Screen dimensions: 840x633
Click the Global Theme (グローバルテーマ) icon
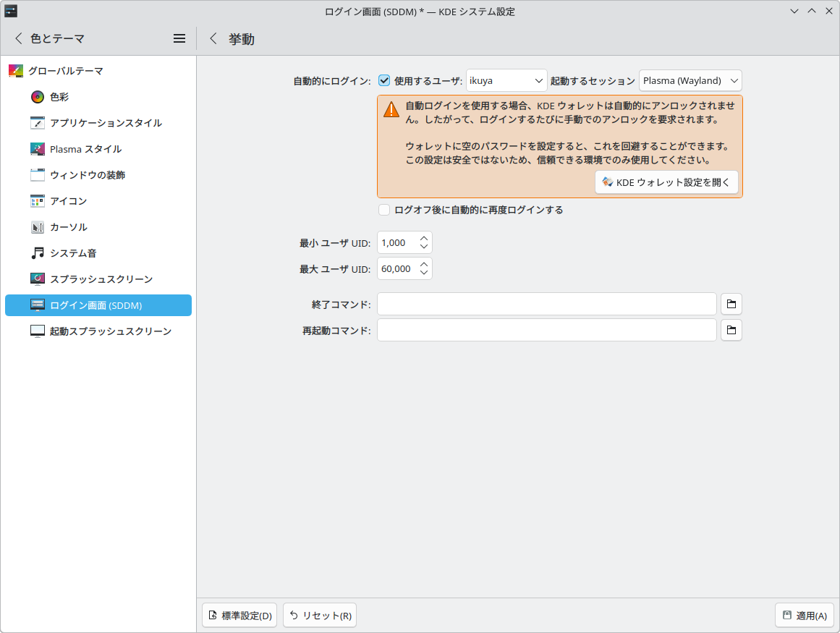point(16,71)
